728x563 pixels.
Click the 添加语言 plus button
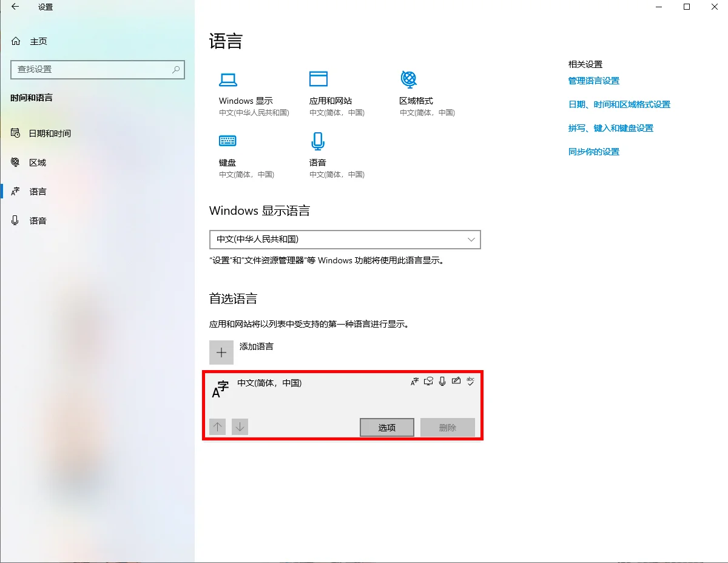click(221, 352)
